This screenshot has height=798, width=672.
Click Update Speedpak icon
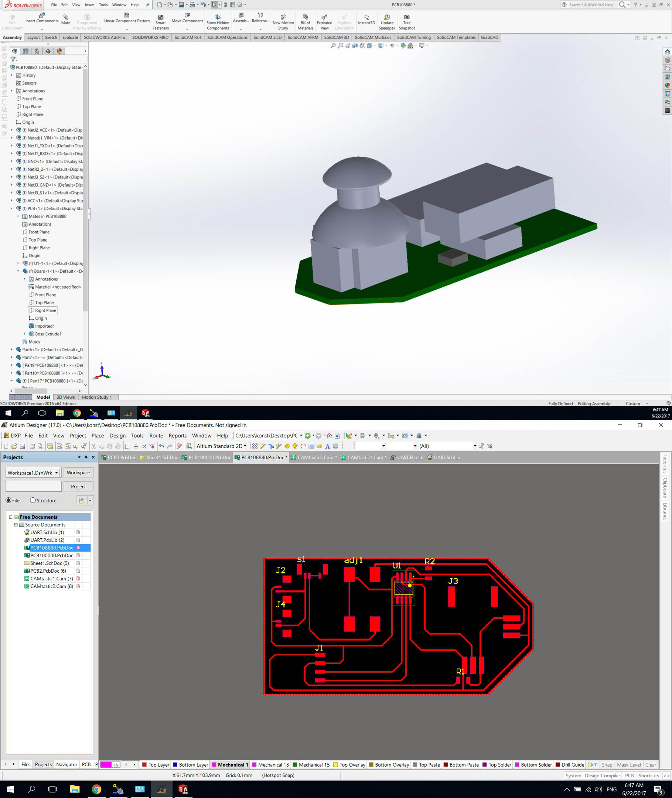(x=387, y=22)
